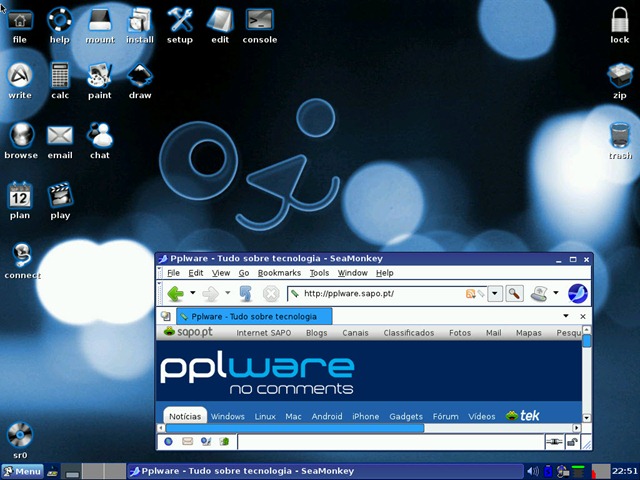The width and height of the screenshot is (640, 480).
Task: Open the Window menu
Action: click(x=353, y=273)
